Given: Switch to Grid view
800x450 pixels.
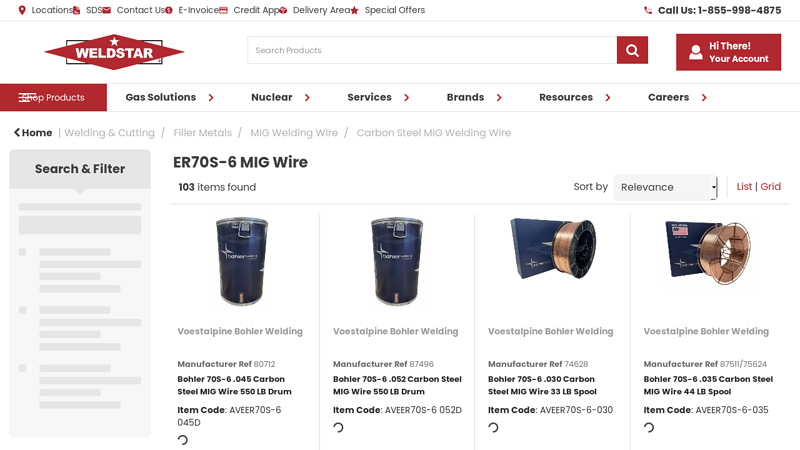Looking at the screenshot, I should pos(770,187).
